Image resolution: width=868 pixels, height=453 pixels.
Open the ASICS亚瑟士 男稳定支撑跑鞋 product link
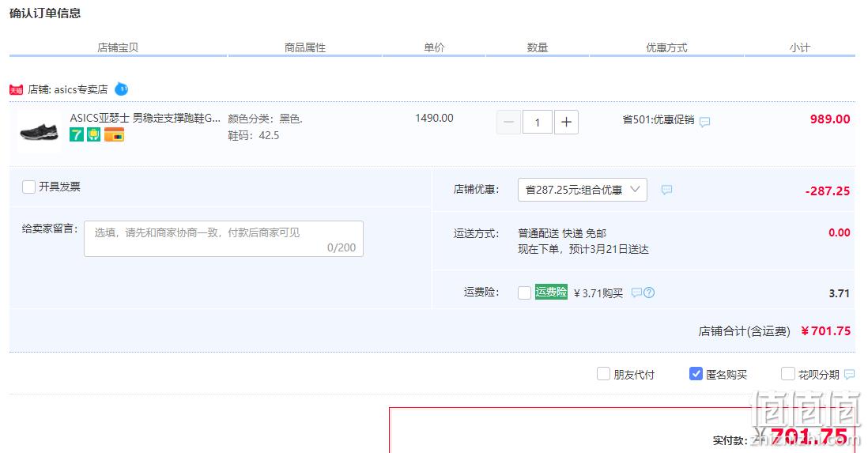pyautogui.click(x=145, y=118)
